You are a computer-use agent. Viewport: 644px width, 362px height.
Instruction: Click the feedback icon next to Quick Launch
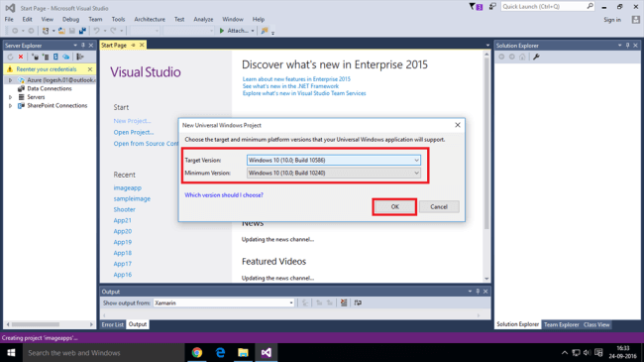point(492,7)
